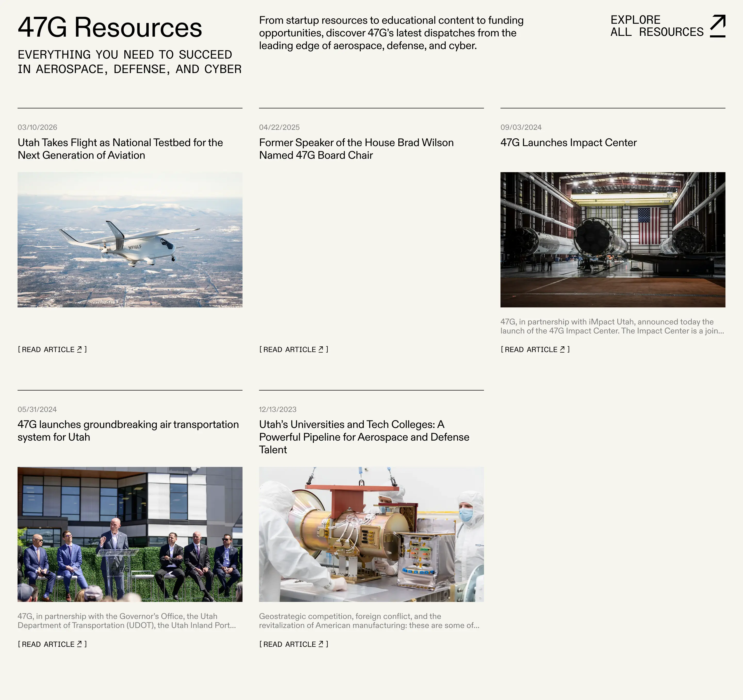Select the date 09/03/2024
This screenshot has width=743, height=700.
[521, 127]
